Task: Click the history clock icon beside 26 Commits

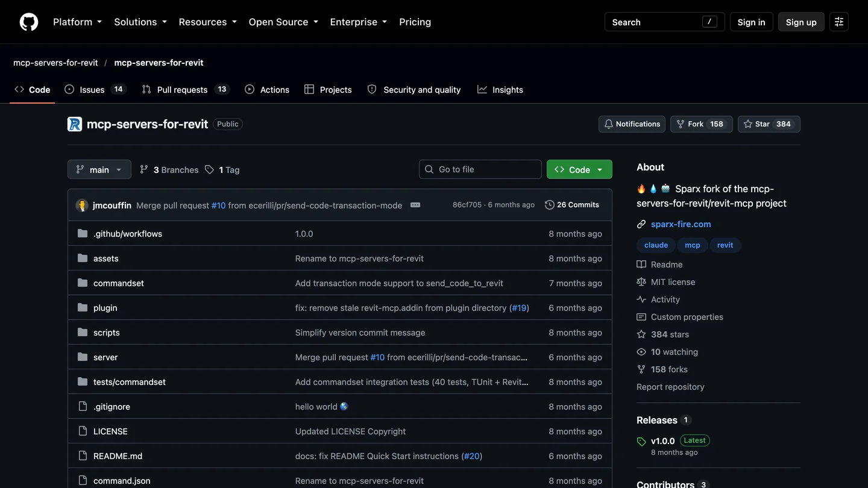Action: [549, 205]
